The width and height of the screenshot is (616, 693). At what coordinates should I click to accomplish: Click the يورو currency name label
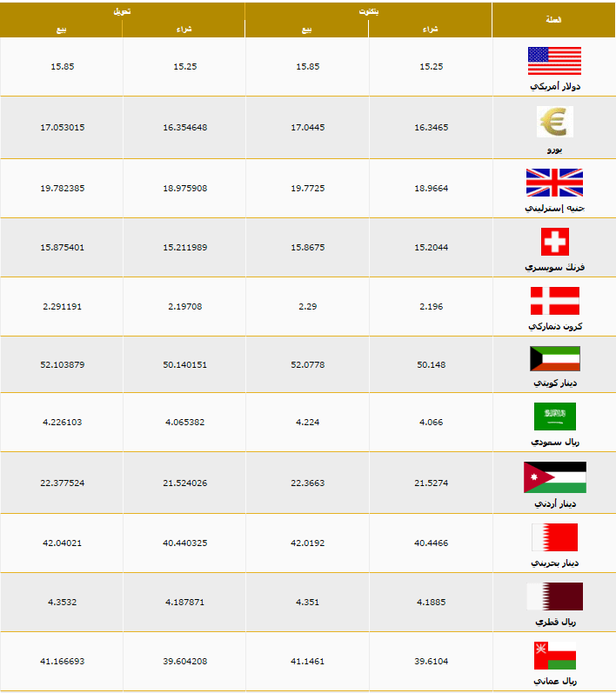pos(554,150)
